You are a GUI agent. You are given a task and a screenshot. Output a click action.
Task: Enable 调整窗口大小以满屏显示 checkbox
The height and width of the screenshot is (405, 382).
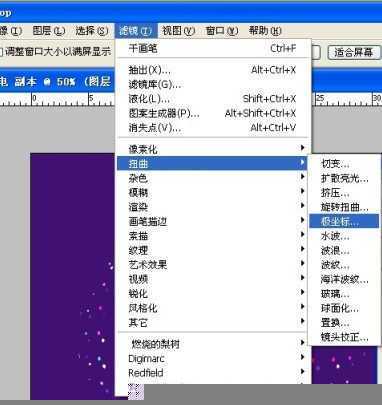tap(1, 52)
